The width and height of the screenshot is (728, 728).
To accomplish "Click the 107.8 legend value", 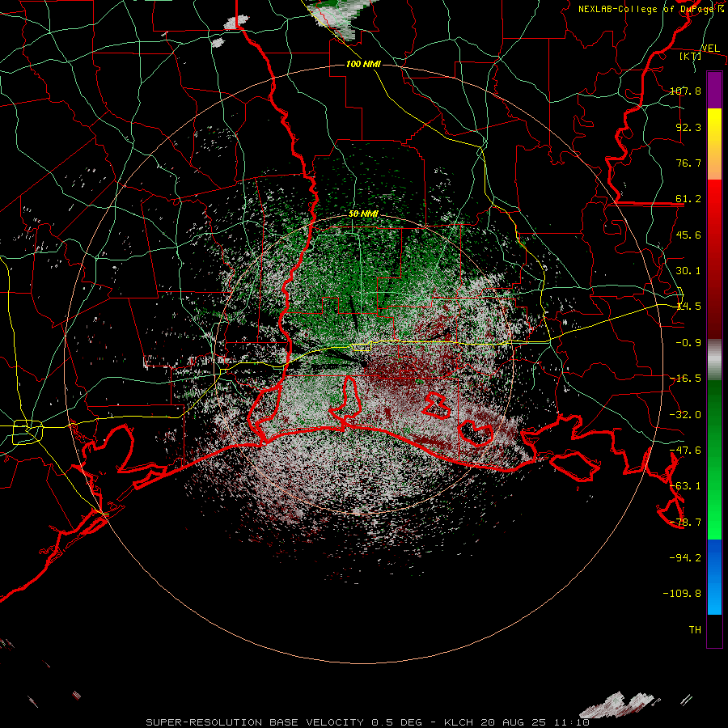I will coord(685,91).
